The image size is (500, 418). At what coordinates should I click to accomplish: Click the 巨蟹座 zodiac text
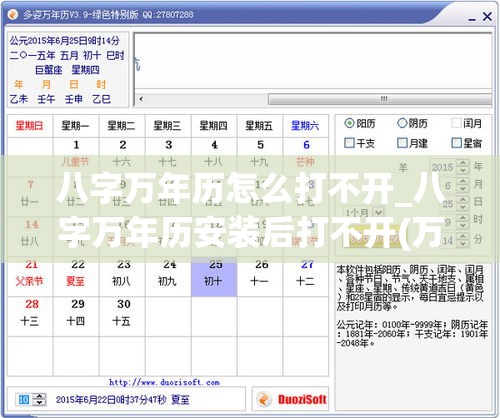[x=49, y=70]
